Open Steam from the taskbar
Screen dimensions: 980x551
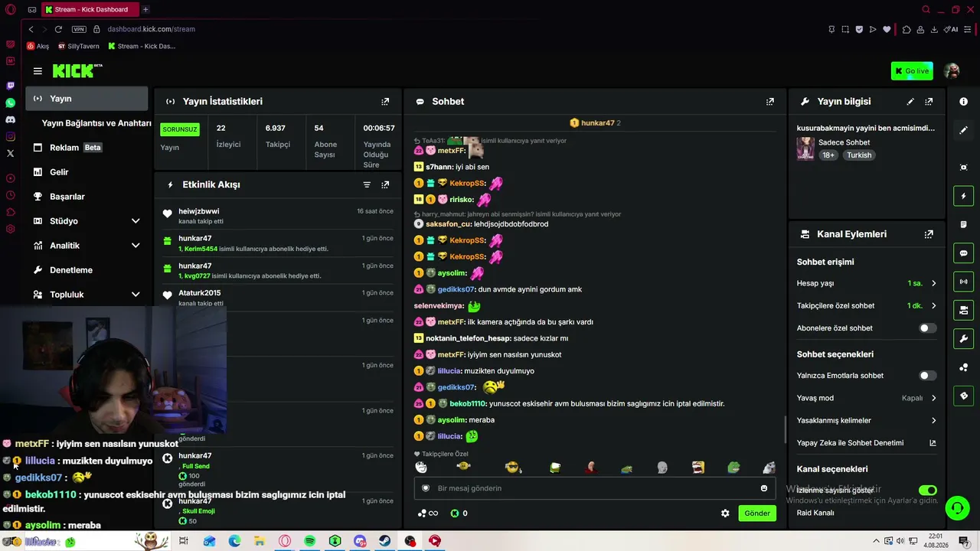(x=385, y=541)
